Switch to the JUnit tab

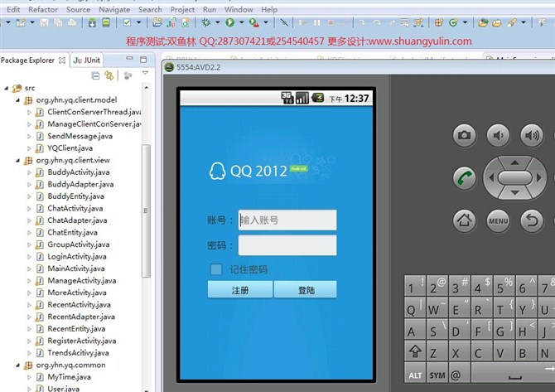[x=87, y=60]
